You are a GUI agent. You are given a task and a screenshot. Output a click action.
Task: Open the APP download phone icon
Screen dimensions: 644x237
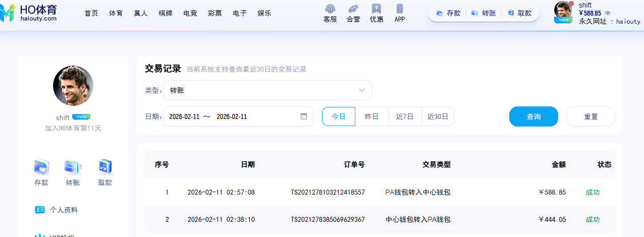tap(400, 9)
